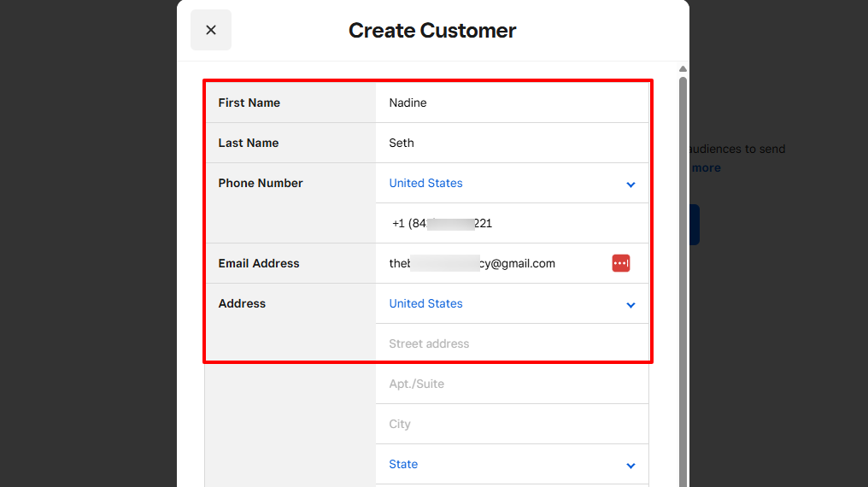Click the Email Address input field

click(x=512, y=263)
